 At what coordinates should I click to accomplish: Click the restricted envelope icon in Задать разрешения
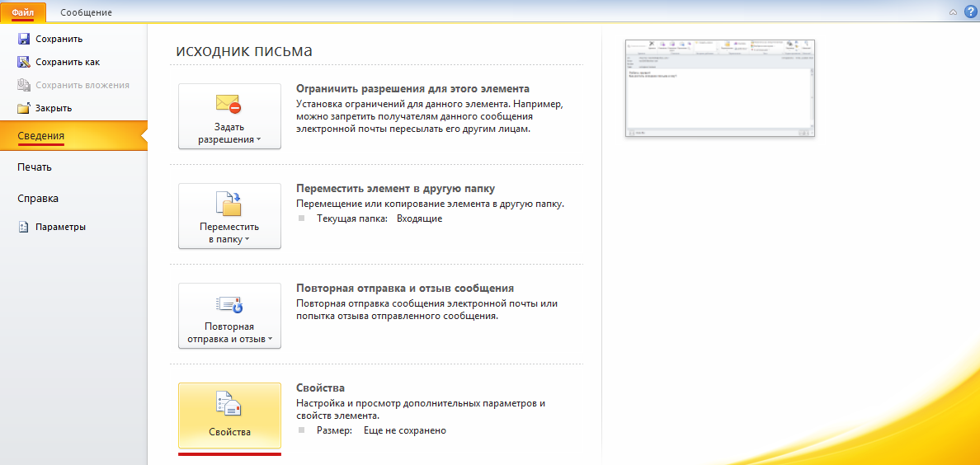(x=229, y=104)
